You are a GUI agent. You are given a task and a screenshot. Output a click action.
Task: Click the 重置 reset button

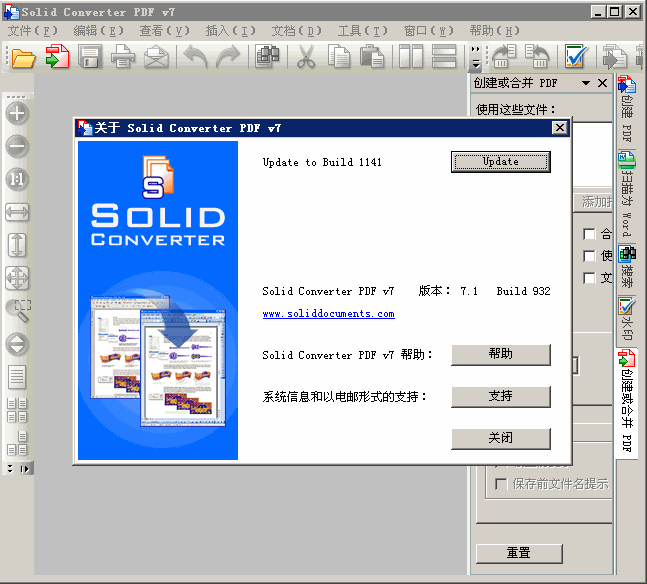(519, 553)
